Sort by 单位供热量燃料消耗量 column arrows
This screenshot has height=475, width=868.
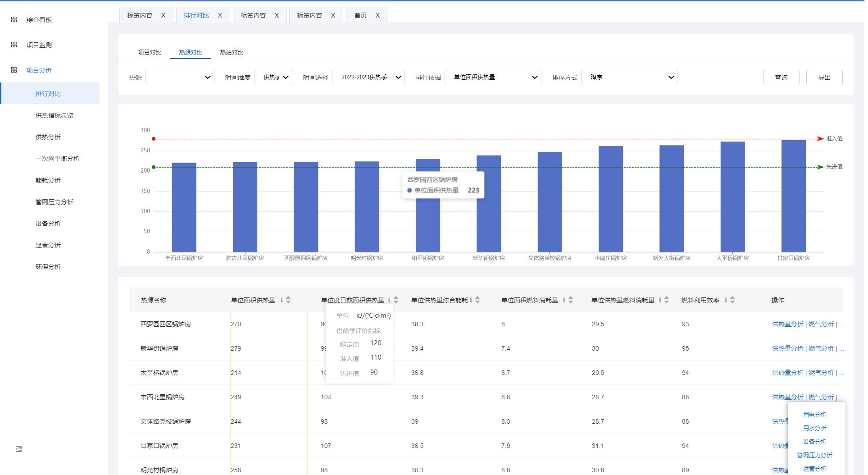point(667,300)
